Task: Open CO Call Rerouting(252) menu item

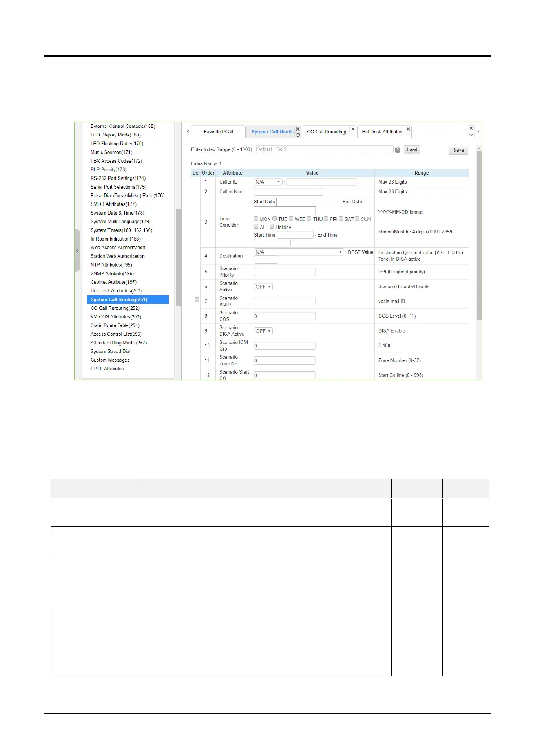Action: [x=115, y=308]
